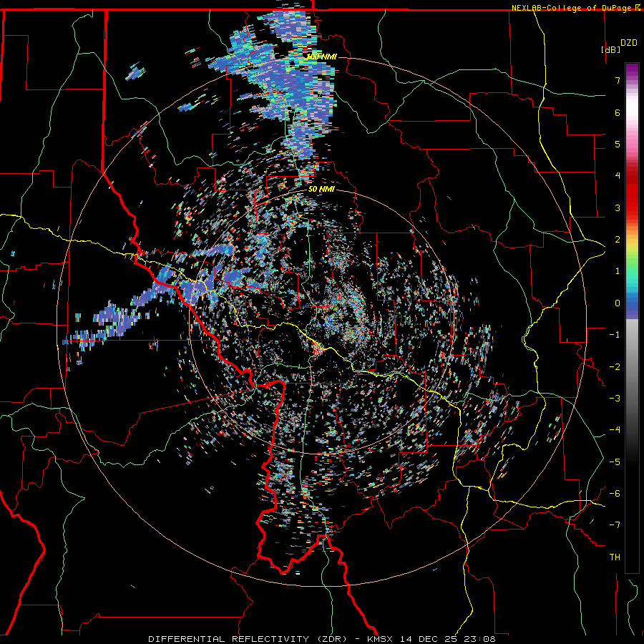Select the -3 dB scale label
The width and height of the screenshot is (644, 644).
(615, 399)
